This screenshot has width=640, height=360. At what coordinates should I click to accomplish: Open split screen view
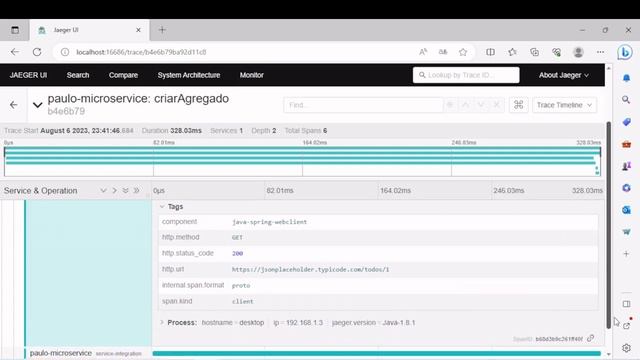click(x=491, y=52)
